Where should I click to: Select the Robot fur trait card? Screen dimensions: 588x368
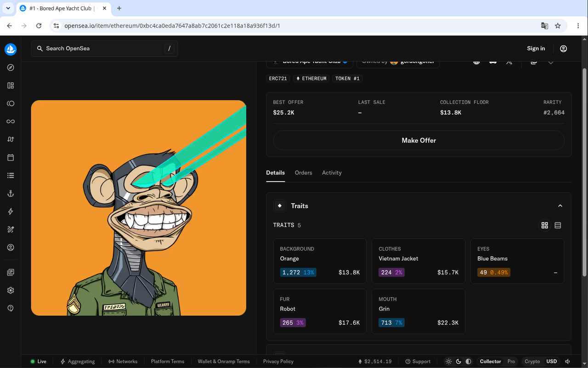[320, 311]
